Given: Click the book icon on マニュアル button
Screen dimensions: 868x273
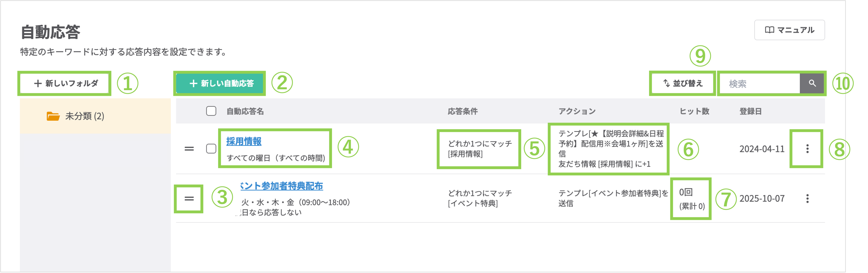Looking at the screenshot, I should [x=769, y=30].
